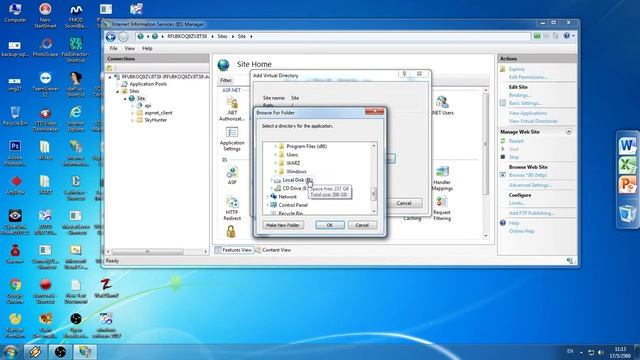Click Cancel in Add Virtual Directory dialog
Screen dimensions: 640x360
[x=404, y=203]
